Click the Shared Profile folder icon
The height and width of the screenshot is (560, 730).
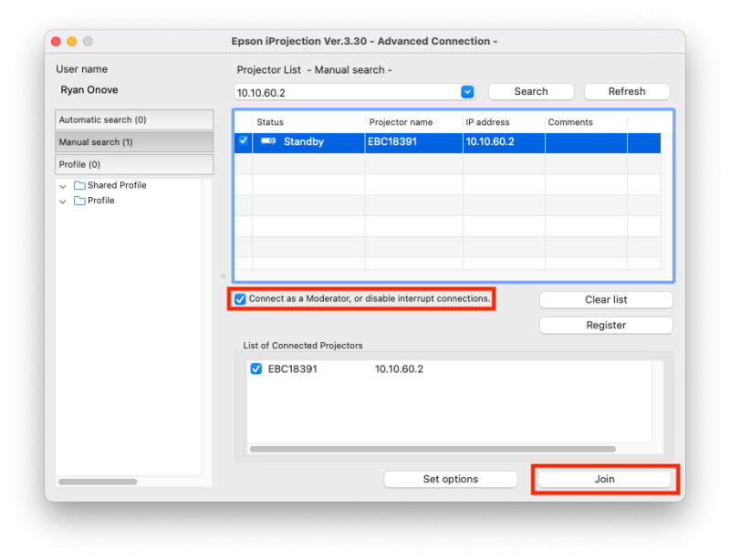[x=79, y=186]
